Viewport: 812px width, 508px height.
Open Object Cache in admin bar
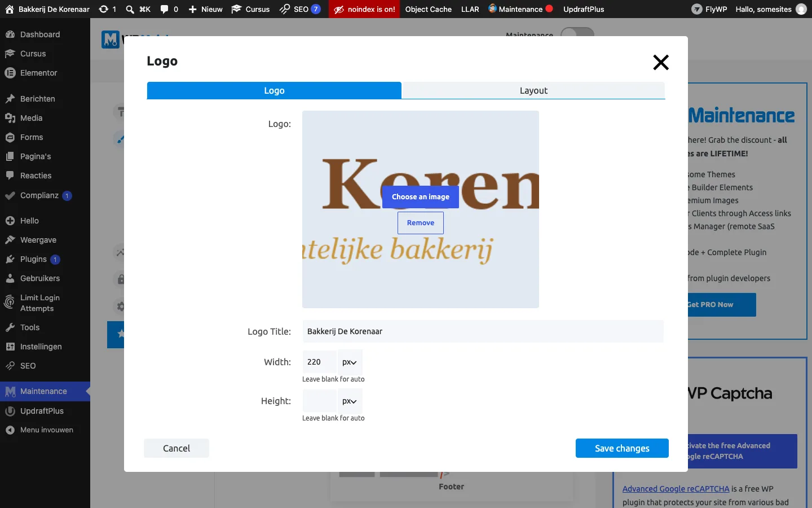coord(429,9)
